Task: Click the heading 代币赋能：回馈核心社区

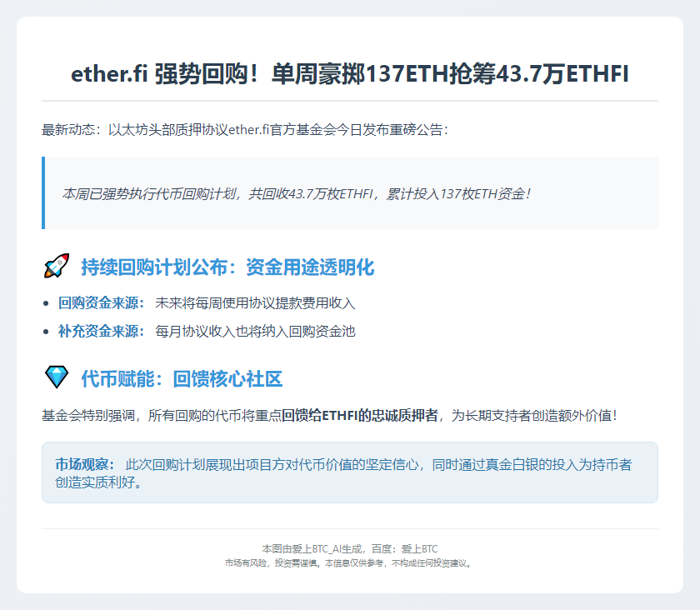Action: 182,378
